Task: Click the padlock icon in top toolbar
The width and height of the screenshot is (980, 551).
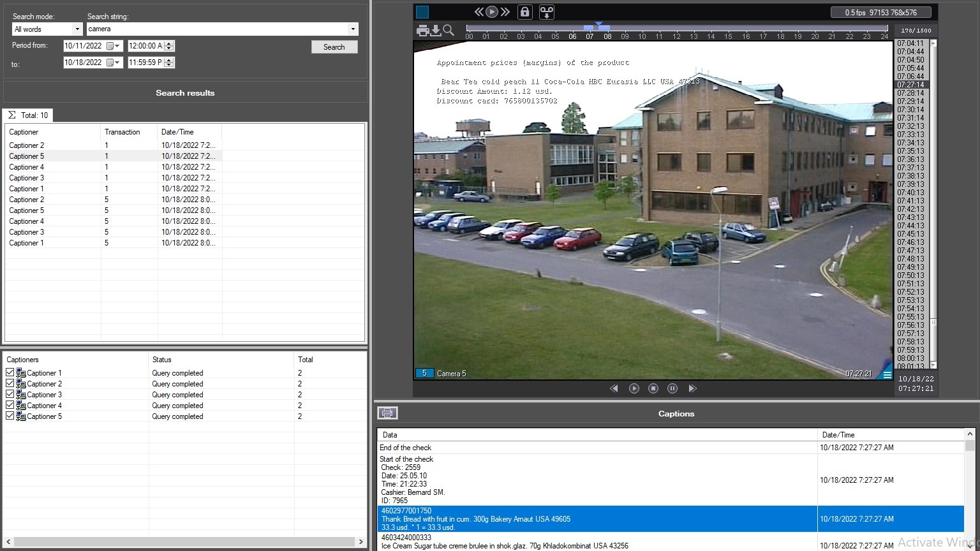Action: (x=524, y=11)
